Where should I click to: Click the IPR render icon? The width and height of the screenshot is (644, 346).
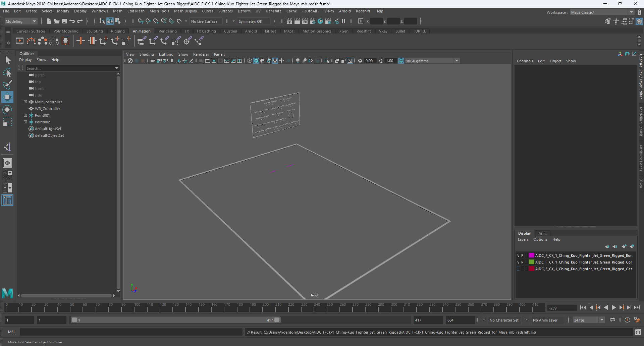click(305, 21)
